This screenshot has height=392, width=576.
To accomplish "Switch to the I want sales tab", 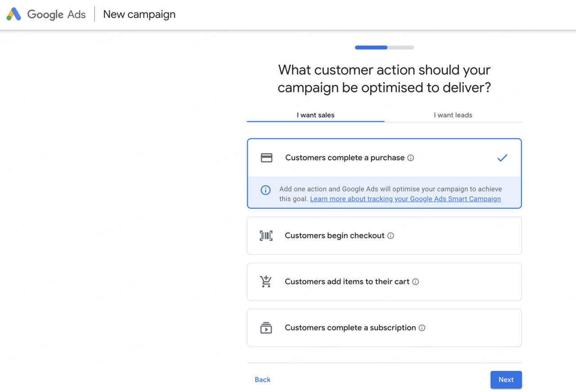I will click(315, 115).
